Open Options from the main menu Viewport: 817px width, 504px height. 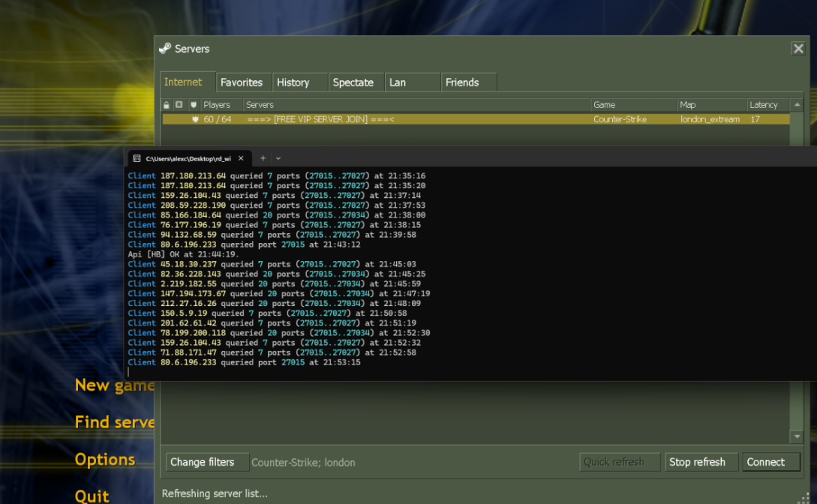(x=105, y=460)
